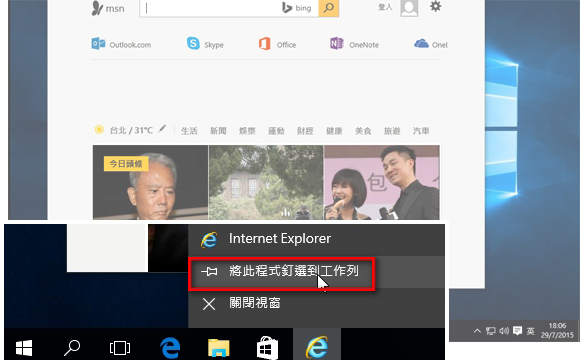Open File Explorer from taskbar
Viewport: 580px width, 364px height.
tap(219, 348)
